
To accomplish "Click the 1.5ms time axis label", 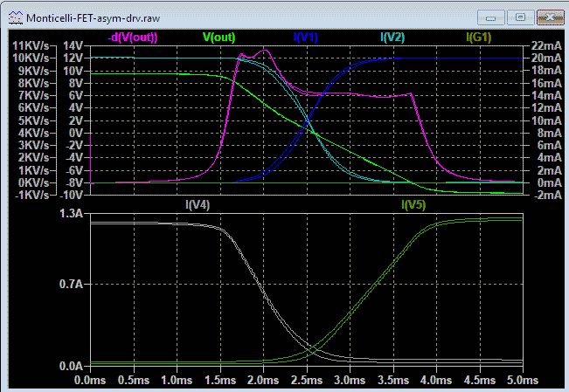I will 220,381.
